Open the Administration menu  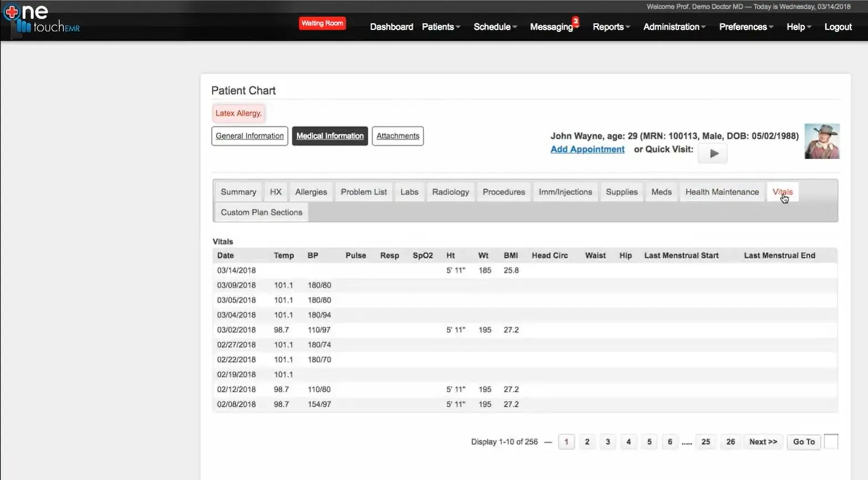point(673,27)
